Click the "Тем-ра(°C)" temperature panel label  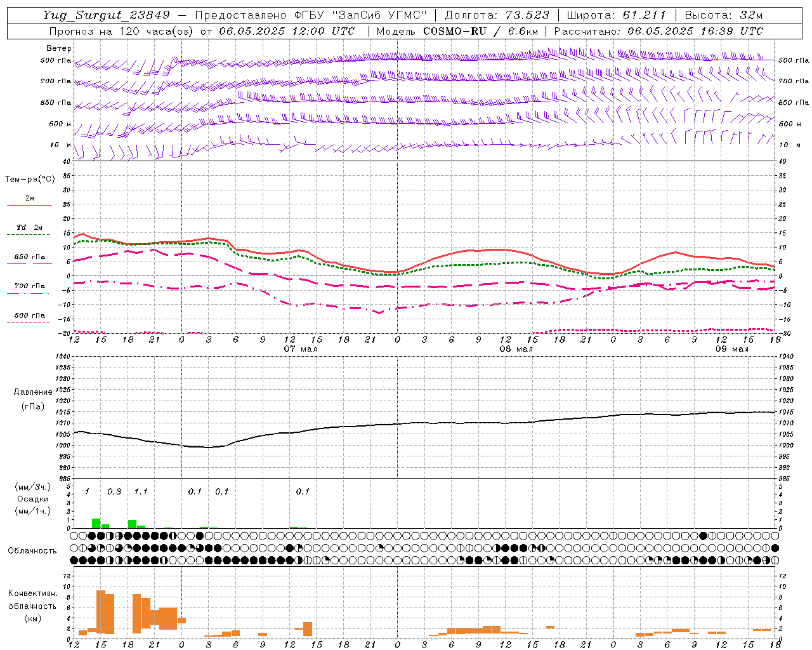point(30,180)
